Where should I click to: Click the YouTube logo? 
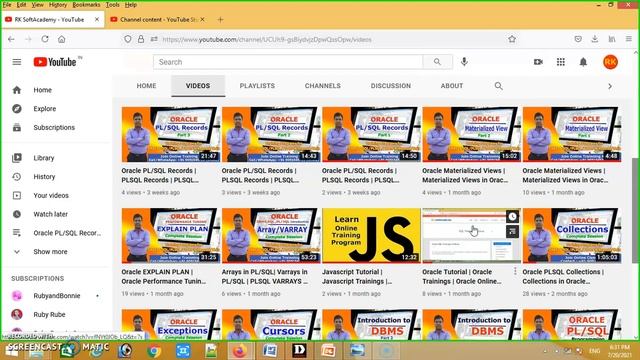point(55,62)
